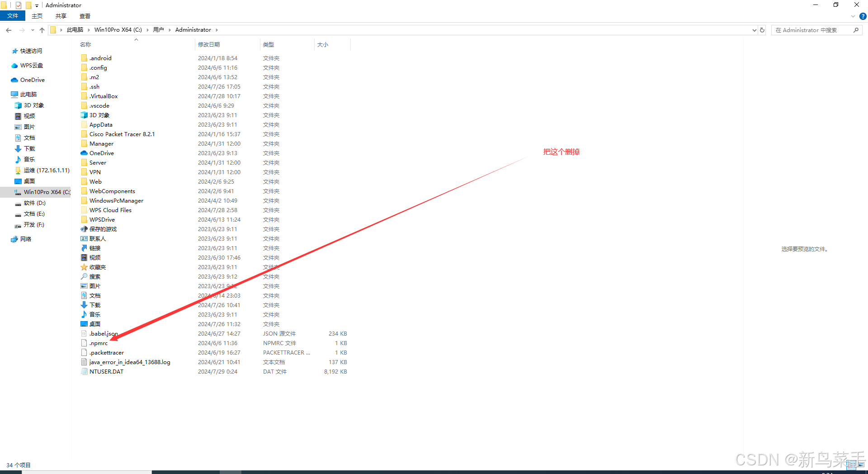Viewport: 868px width, 474px height.
Task: Refresh the current folder view
Action: click(762, 30)
